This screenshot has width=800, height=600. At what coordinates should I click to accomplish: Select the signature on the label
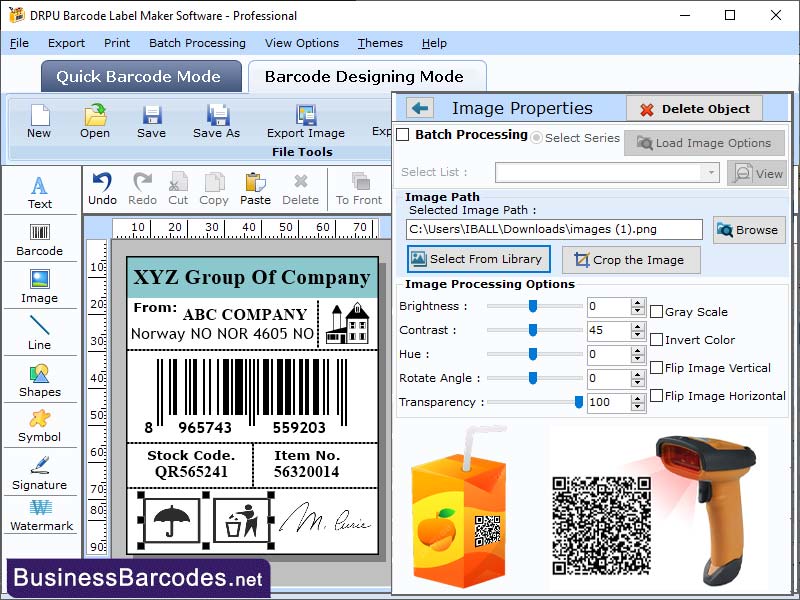[326, 519]
